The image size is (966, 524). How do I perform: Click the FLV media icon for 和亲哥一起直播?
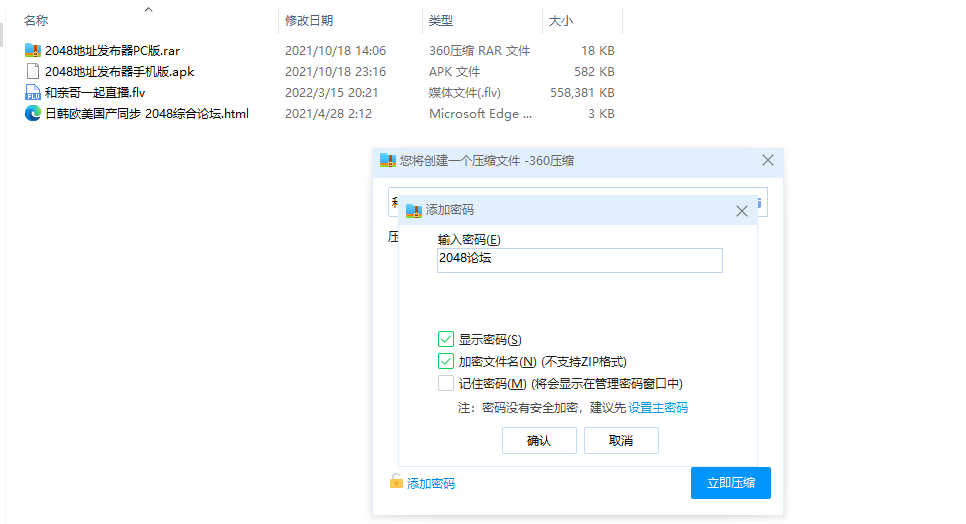pyautogui.click(x=33, y=92)
